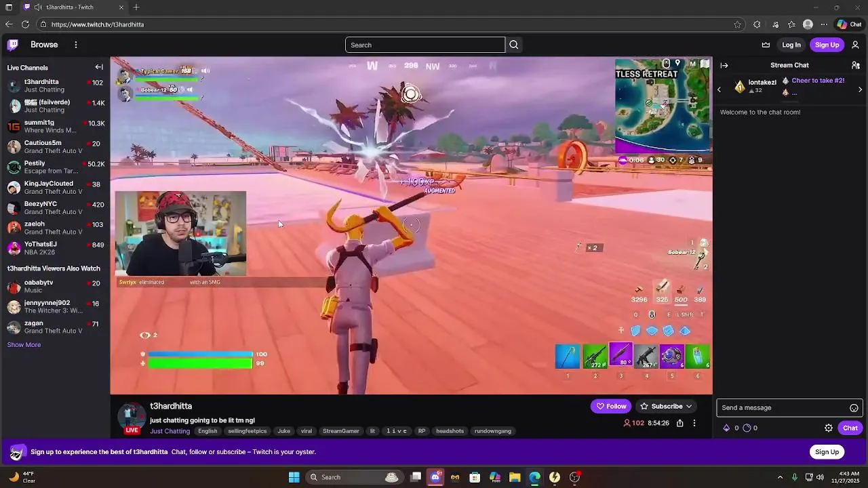Click the t3hardhitta streamer avatar

132,418
